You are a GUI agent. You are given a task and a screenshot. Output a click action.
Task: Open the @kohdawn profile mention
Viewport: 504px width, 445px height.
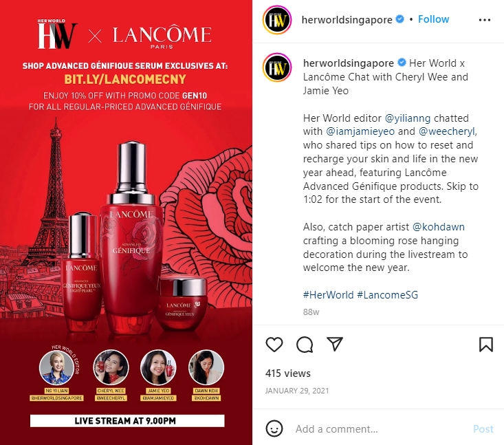click(x=439, y=227)
